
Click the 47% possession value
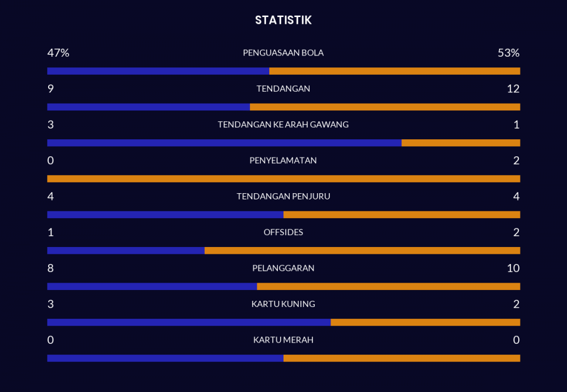pyautogui.click(x=58, y=53)
